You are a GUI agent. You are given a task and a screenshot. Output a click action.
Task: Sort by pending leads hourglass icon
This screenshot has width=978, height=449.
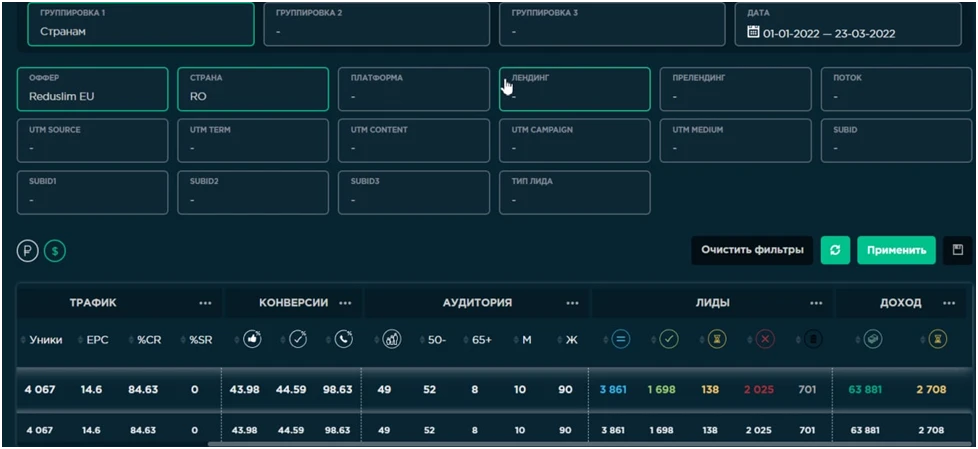(717, 339)
